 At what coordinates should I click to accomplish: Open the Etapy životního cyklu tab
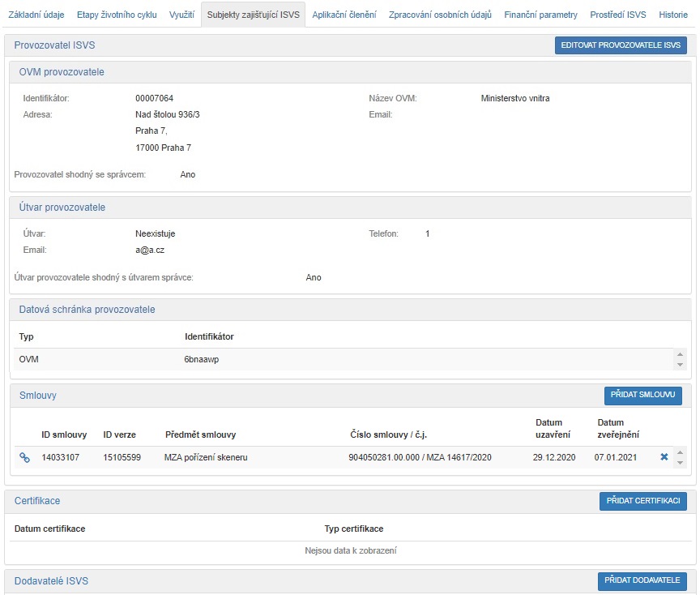click(x=117, y=15)
